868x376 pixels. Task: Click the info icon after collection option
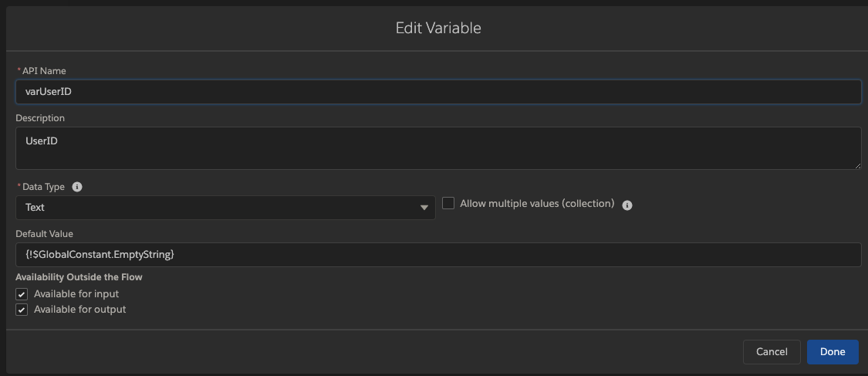(627, 205)
